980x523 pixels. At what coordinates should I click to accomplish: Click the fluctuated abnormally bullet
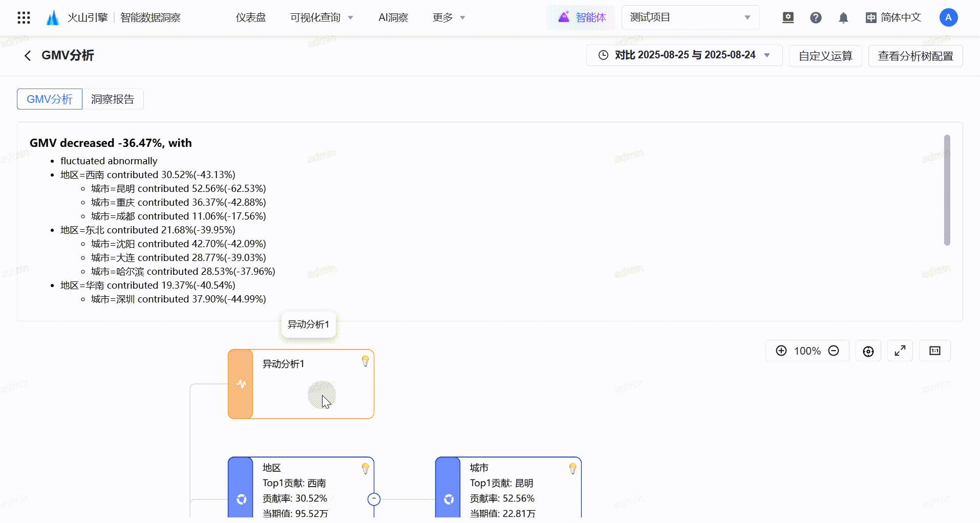pos(109,161)
